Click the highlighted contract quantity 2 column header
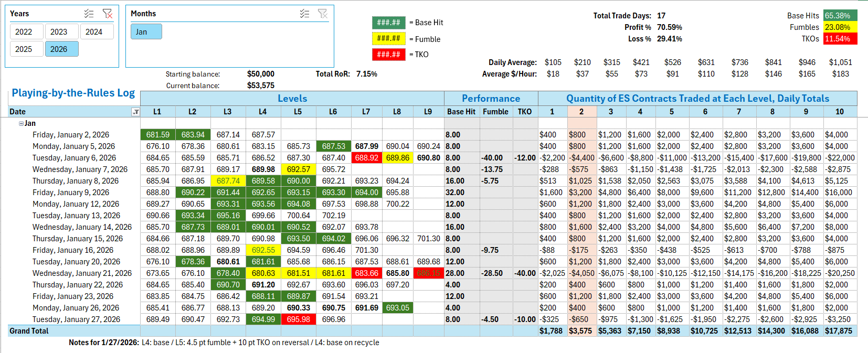Screen dimensions: 868x353 coord(581,112)
